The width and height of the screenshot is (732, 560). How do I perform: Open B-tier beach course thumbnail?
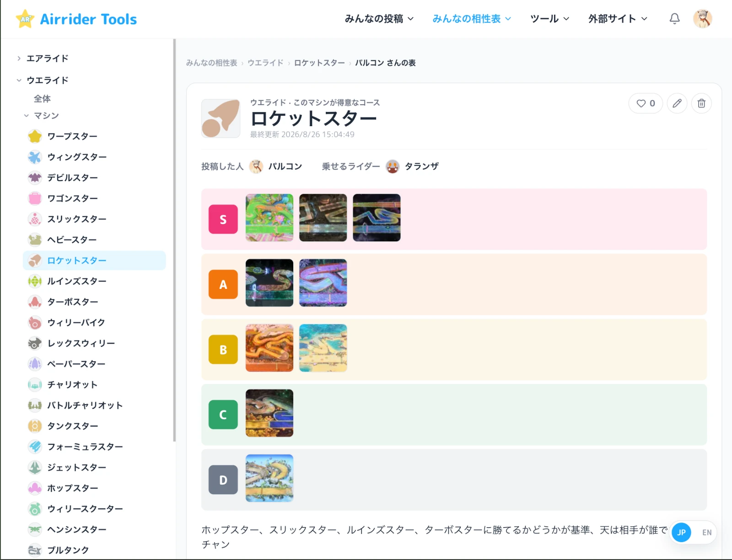click(323, 348)
